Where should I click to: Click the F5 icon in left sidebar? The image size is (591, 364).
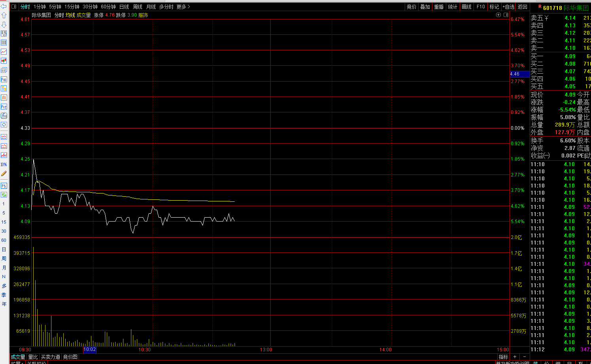(x=4, y=186)
